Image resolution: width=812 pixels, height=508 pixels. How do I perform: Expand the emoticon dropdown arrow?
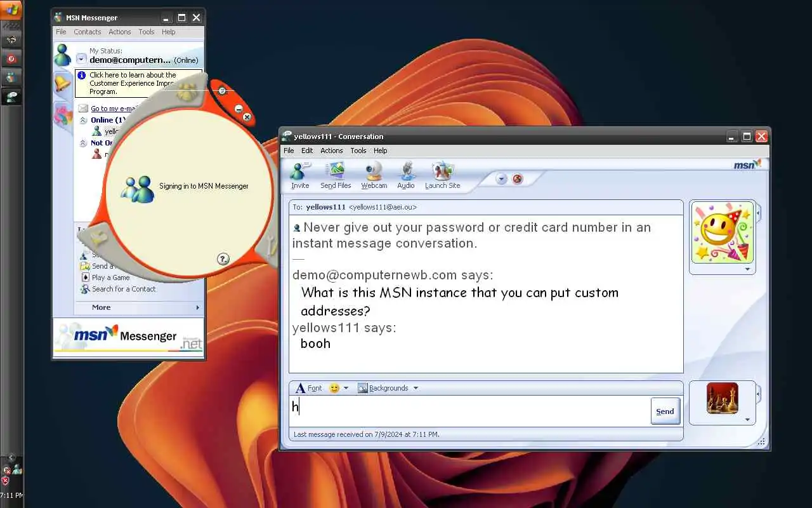point(346,388)
